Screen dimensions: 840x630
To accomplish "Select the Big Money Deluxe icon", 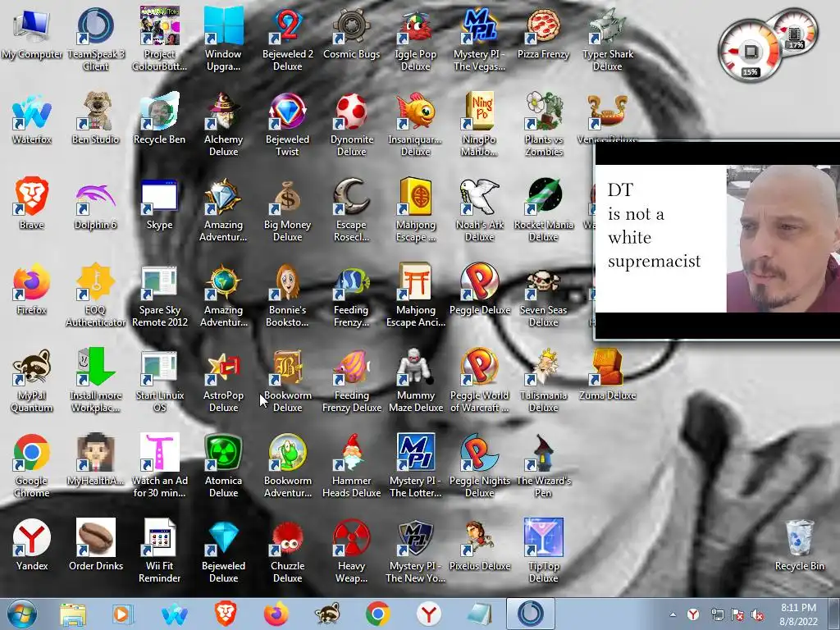I will tap(288, 209).
